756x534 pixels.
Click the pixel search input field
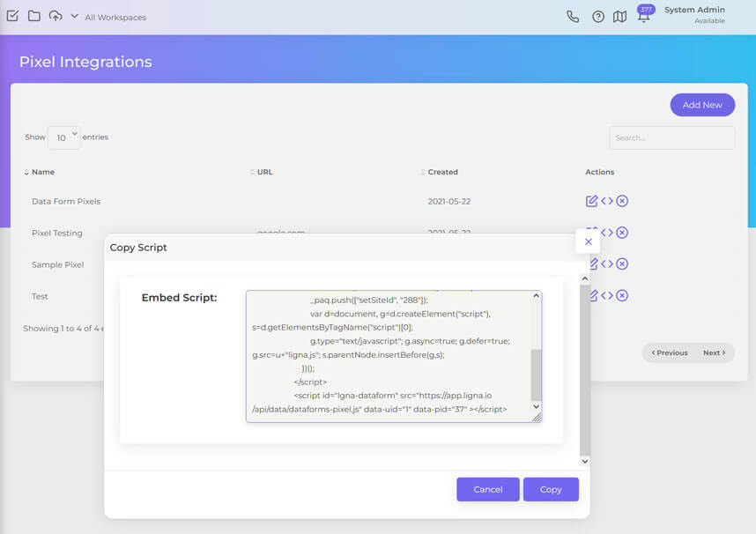tap(671, 137)
